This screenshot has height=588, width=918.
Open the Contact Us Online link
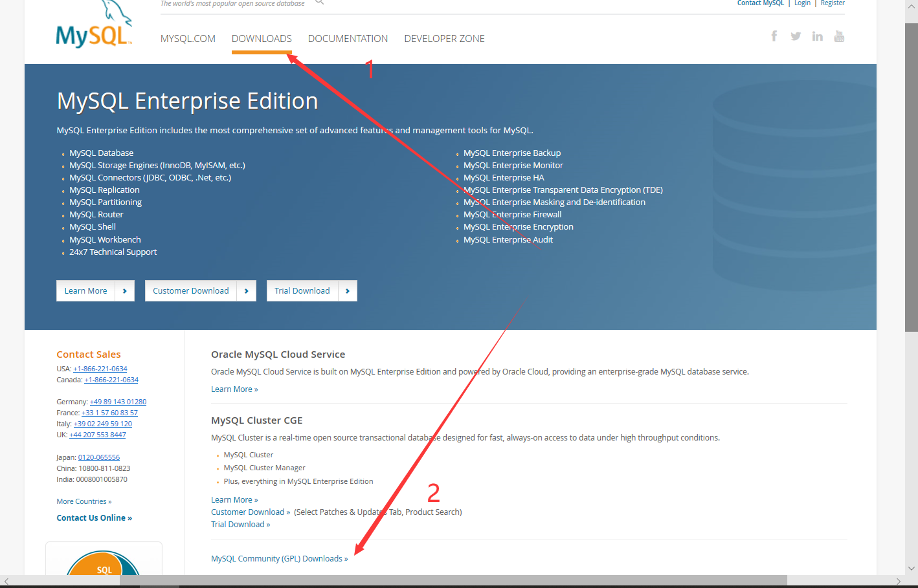click(x=94, y=518)
